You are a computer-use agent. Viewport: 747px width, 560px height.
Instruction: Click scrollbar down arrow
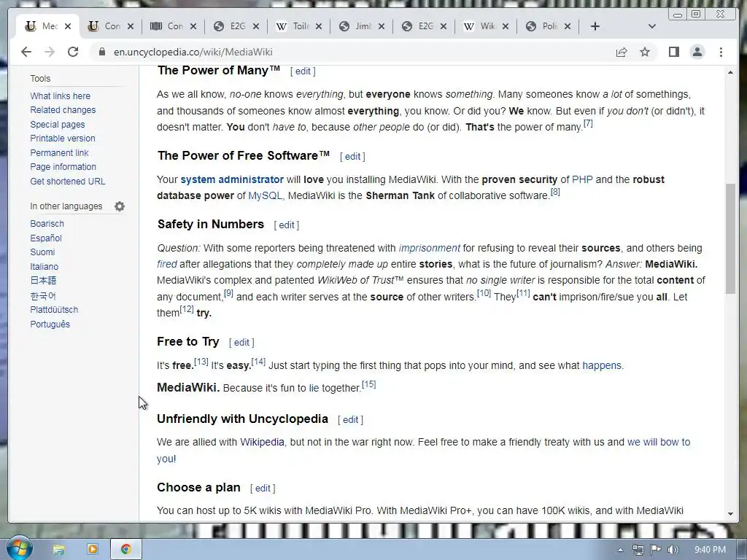coord(730,514)
